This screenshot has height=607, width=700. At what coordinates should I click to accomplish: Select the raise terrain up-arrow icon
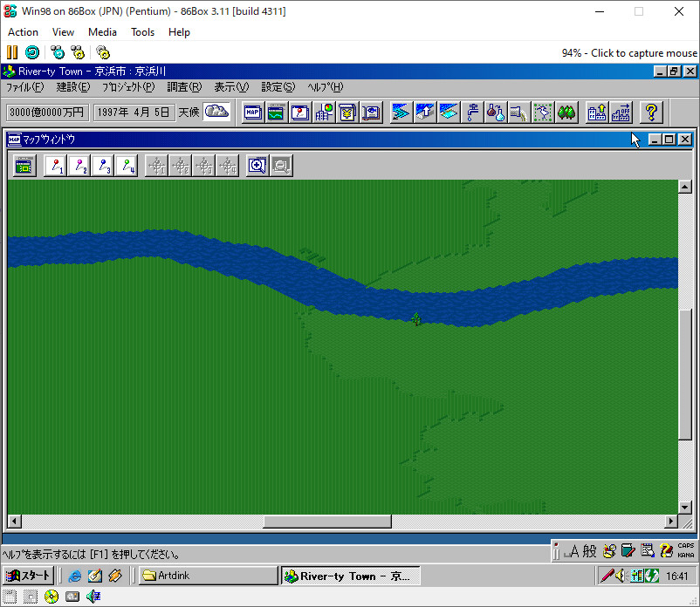(424, 113)
